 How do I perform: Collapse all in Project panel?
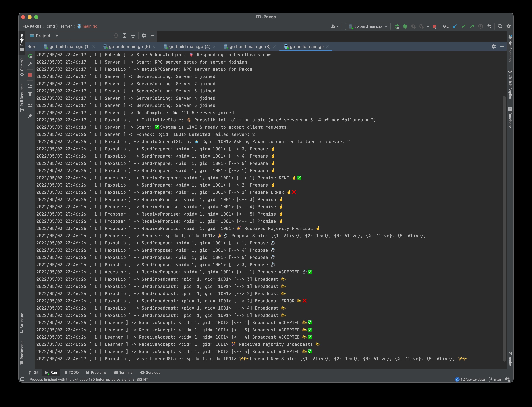click(x=133, y=36)
